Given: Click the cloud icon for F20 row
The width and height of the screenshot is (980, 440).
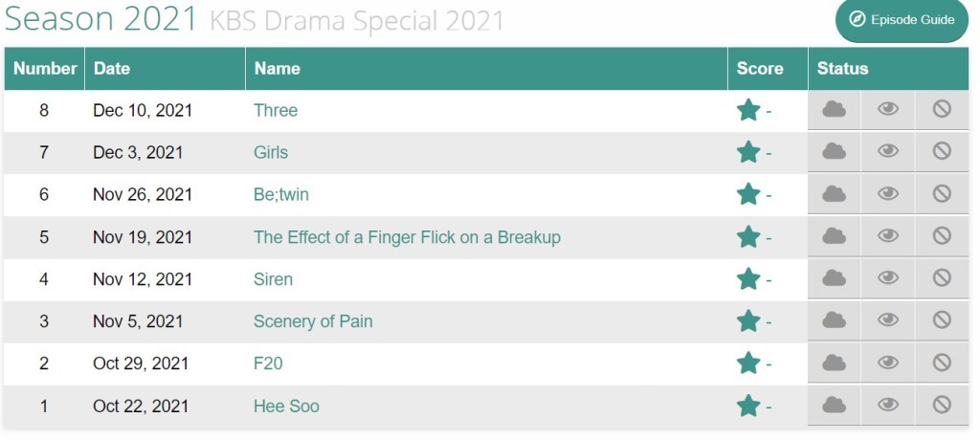Looking at the screenshot, I should click(x=835, y=363).
